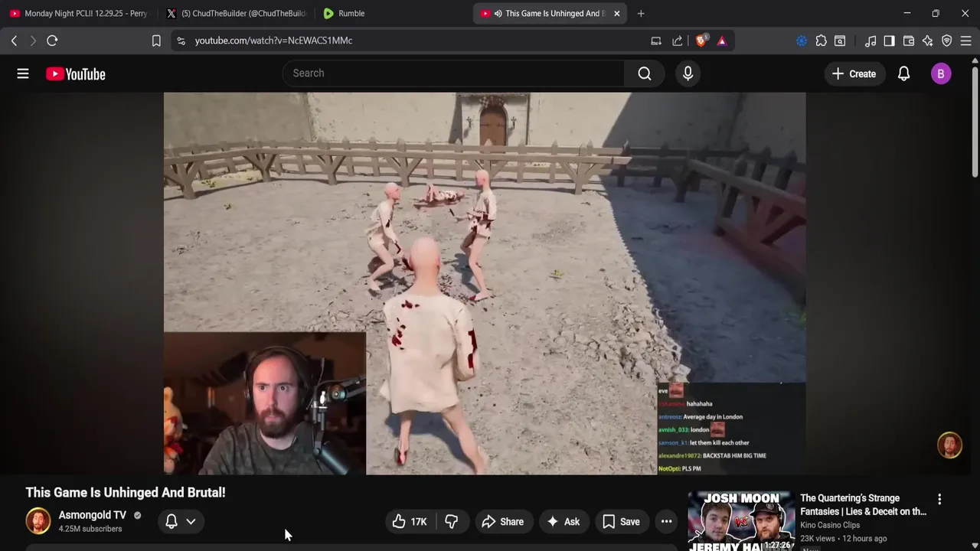The image size is (980, 551).
Task: Open the YouTube hamburger guide menu
Action: click(23, 73)
